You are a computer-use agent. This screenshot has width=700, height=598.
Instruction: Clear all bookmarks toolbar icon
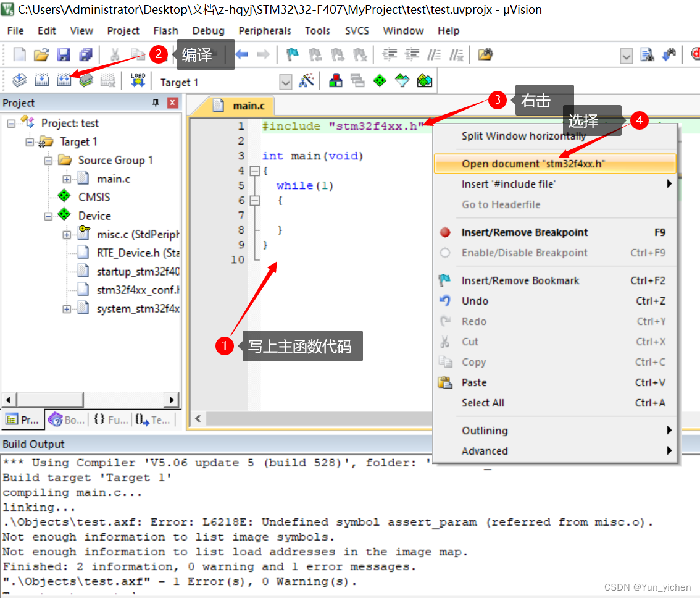pos(360,54)
